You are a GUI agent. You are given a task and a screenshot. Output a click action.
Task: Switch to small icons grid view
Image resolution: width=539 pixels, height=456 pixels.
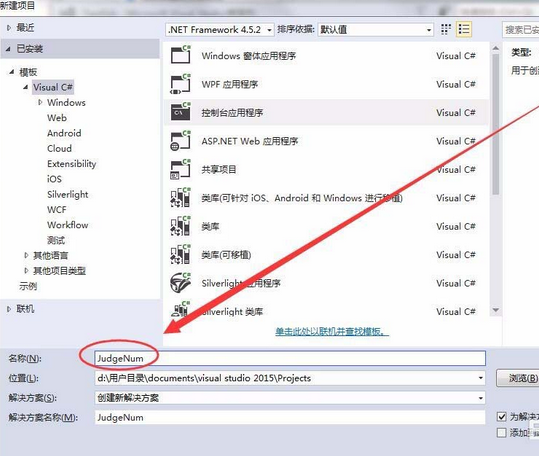click(x=446, y=30)
